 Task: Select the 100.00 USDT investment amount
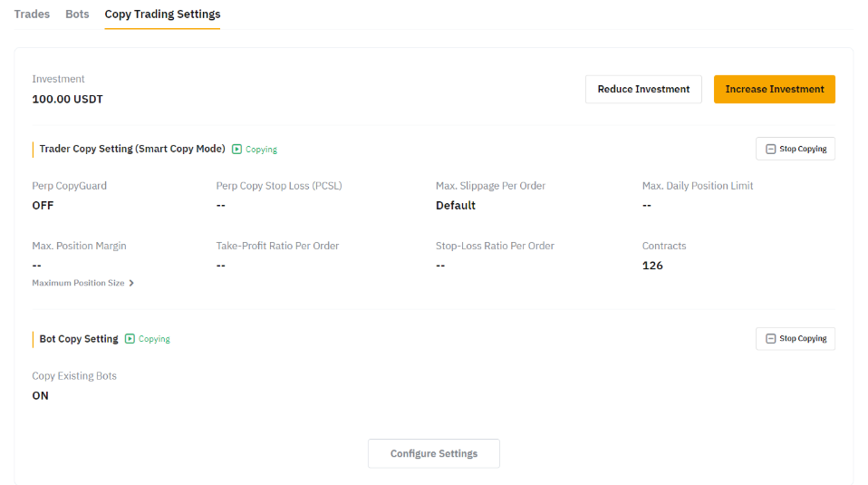coord(67,99)
